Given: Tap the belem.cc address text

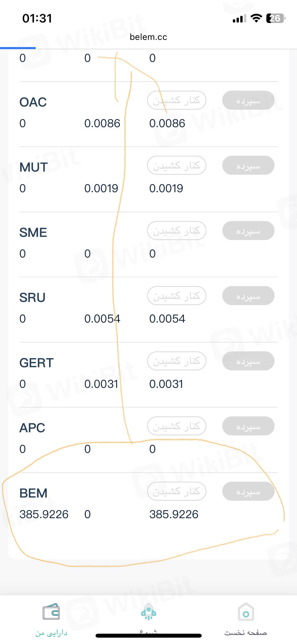Looking at the screenshot, I should [x=148, y=37].
